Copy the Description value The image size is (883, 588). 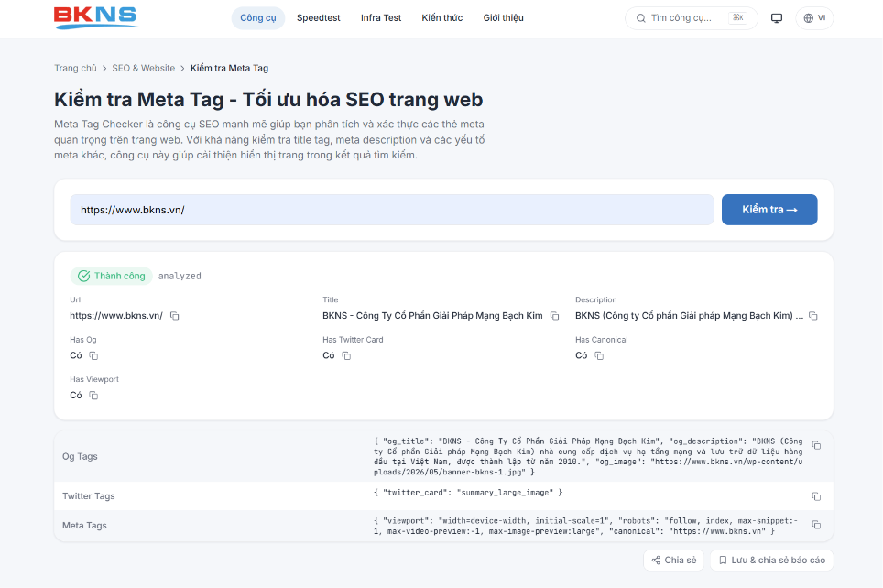pos(813,316)
